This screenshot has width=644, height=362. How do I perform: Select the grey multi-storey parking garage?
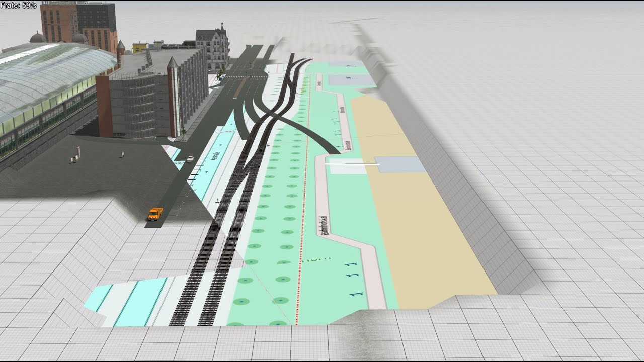click(x=152, y=94)
